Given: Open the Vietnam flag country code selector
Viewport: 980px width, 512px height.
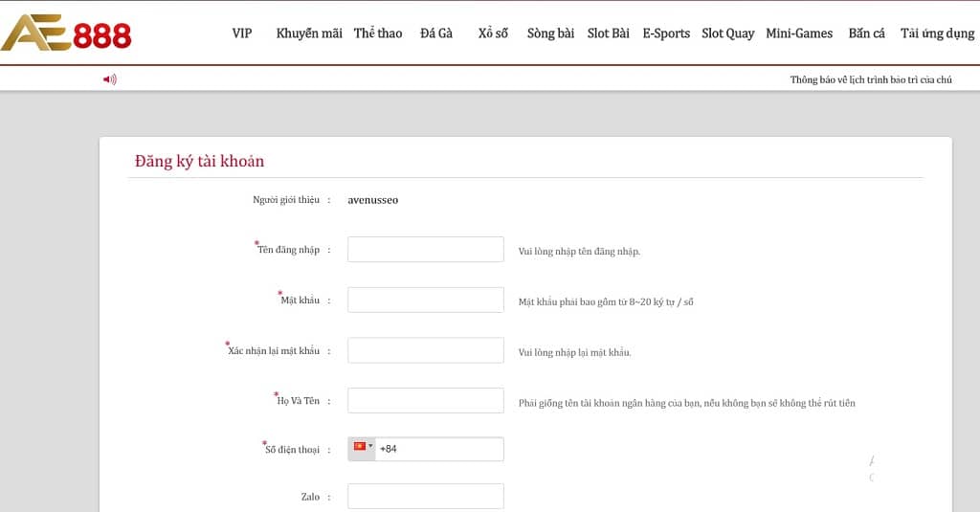Looking at the screenshot, I should click(362, 448).
